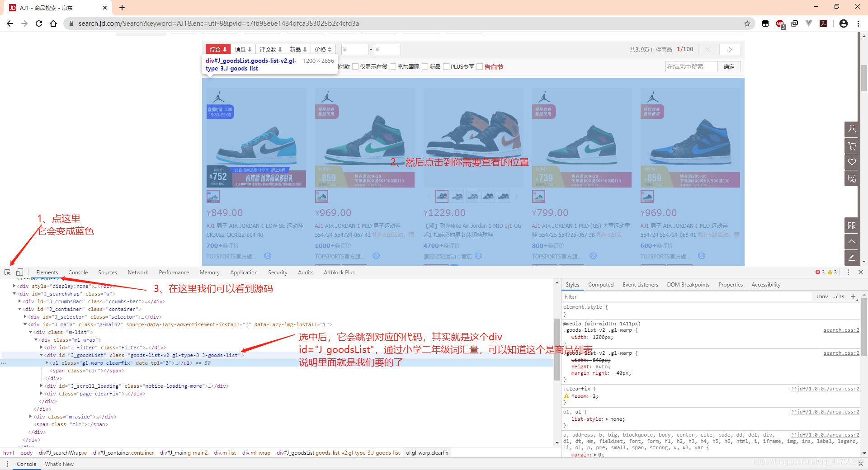The width and height of the screenshot is (868, 470).
Task: Open DevTools more options menu
Action: (x=848, y=272)
